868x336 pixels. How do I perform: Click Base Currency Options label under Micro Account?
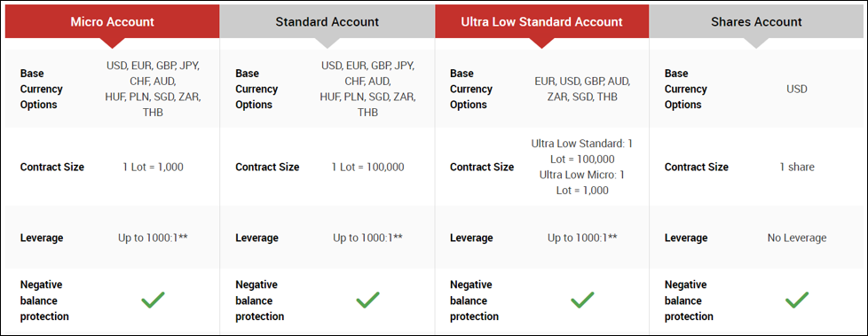point(42,89)
